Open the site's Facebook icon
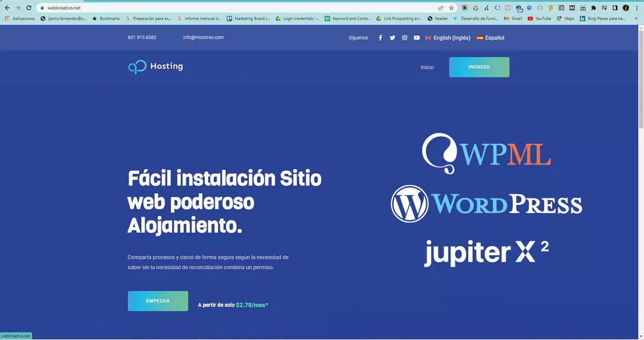The width and height of the screenshot is (644, 340). 380,38
